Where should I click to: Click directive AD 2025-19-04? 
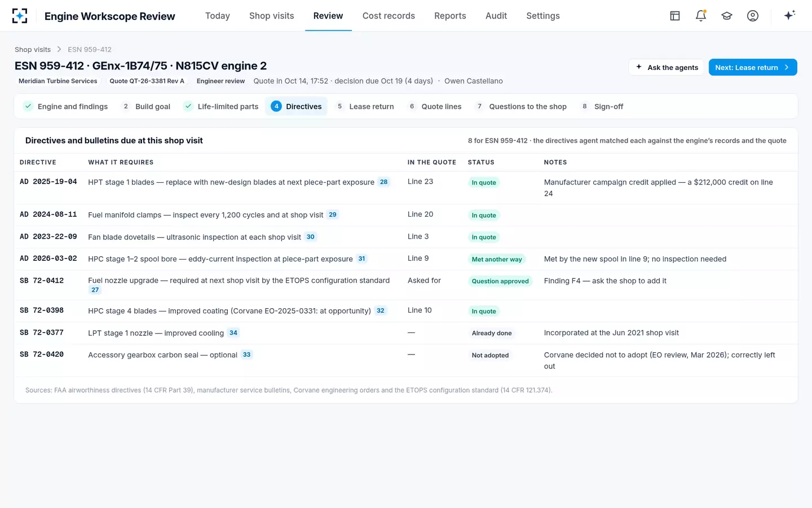click(x=48, y=182)
